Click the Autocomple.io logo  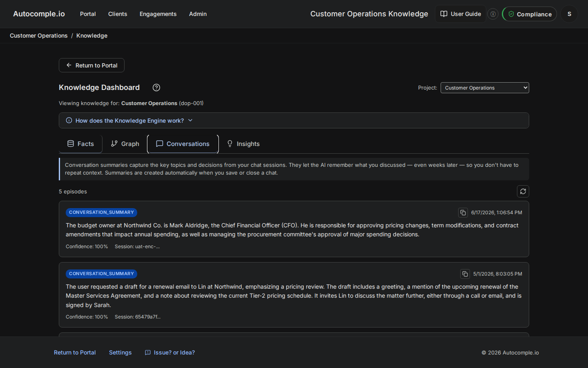point(39,14)
